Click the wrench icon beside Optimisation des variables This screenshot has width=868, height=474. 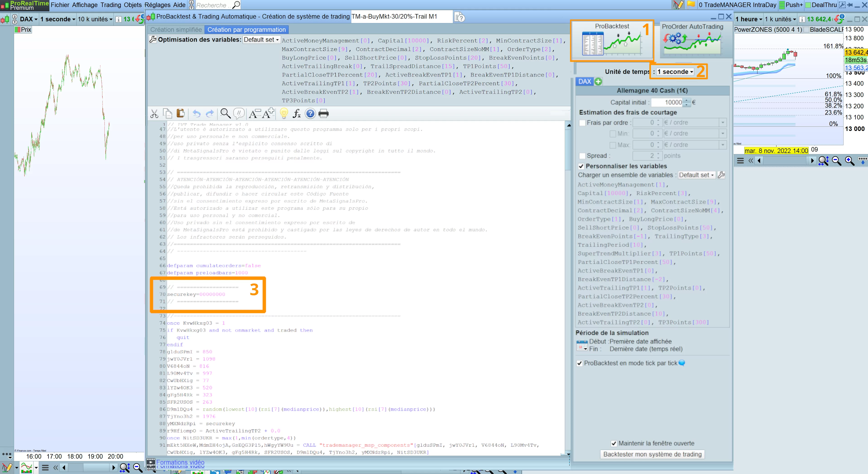point(153,39)
